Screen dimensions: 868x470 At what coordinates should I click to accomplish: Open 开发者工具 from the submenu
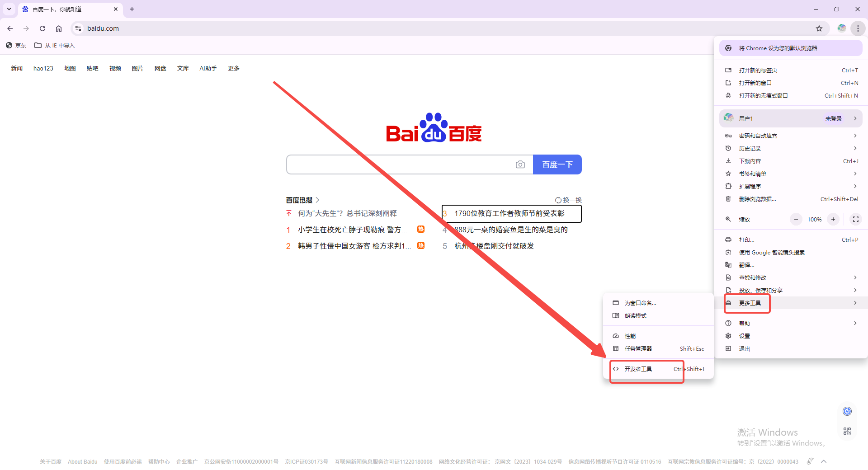658,369
